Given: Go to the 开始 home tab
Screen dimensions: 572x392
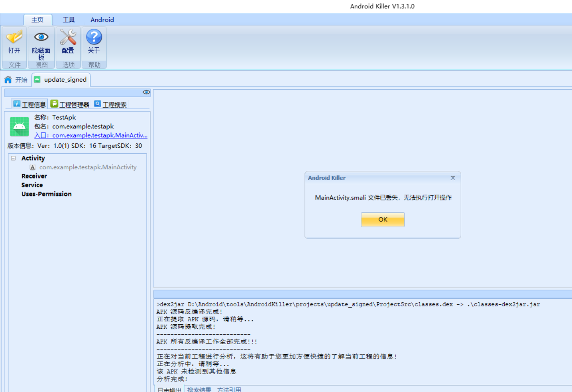Looking at the screenshot, I should click(x=16, y=80).
